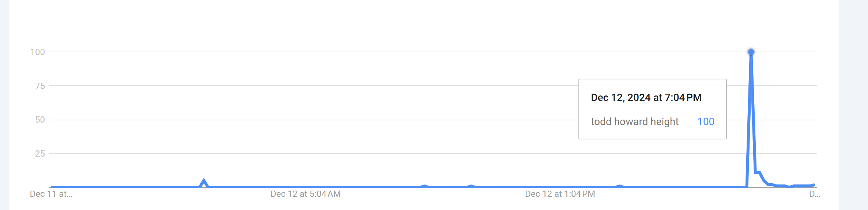Click the tooltip date 'Dec 12, 2024 at 7:04 PM'
Viewport: 868px width, 210px height.
tap(646, 98)
